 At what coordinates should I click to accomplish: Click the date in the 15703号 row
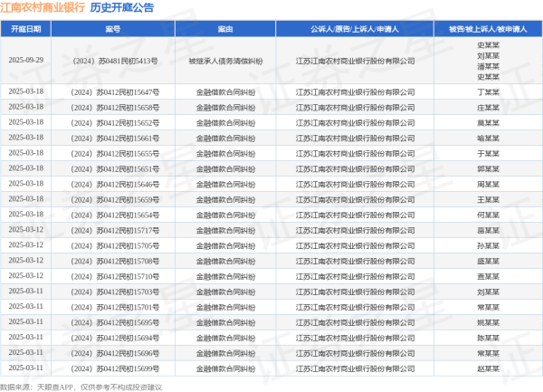26,291
